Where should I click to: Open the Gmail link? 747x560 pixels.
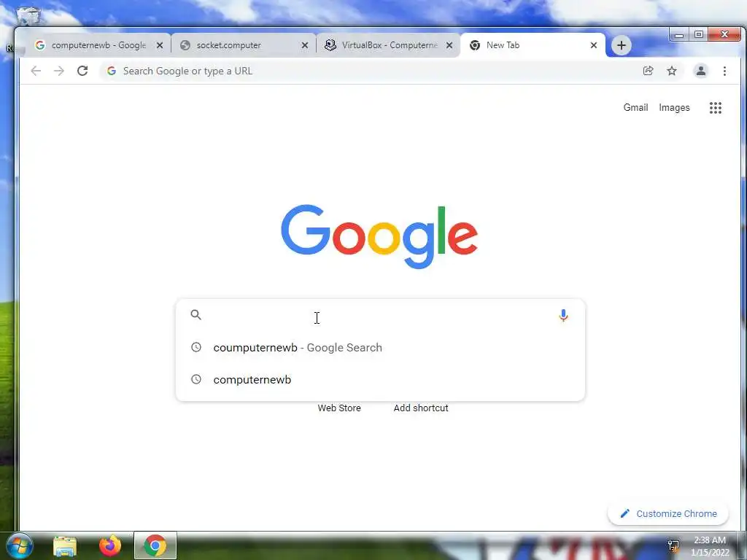[x=635, y=108]
